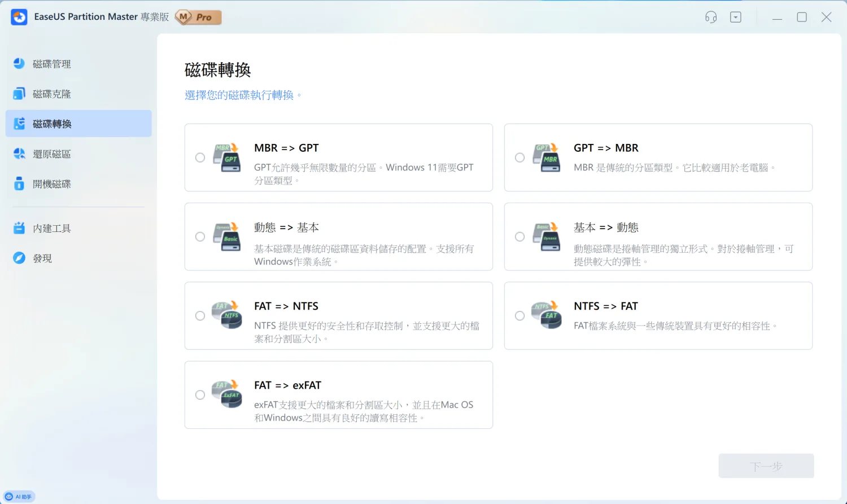Click the FAT to NTFS conversion icon
Image resolution: width=847 pixels, height=504 pixels.
click(x=226, y=315)
